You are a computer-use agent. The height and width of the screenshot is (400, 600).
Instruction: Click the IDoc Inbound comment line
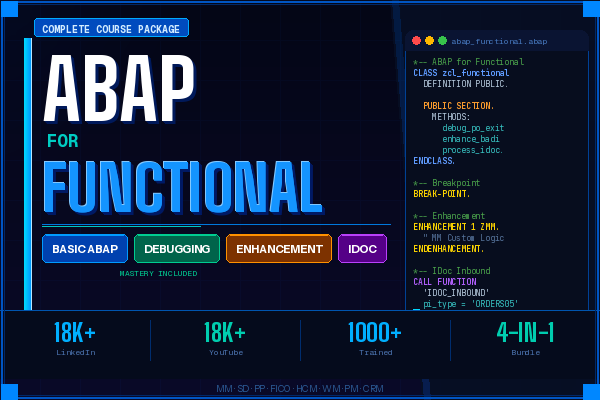coord(452,271)
